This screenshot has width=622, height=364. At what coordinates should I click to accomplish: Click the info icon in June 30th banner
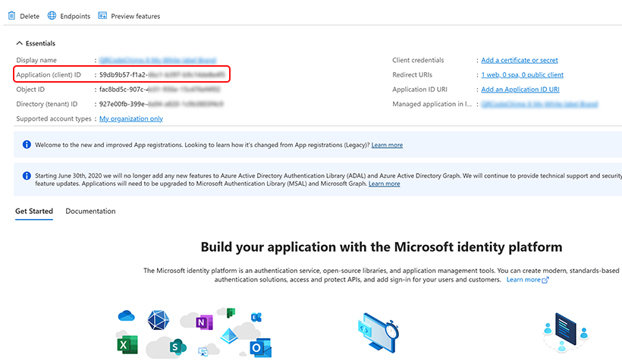[27, 176]
